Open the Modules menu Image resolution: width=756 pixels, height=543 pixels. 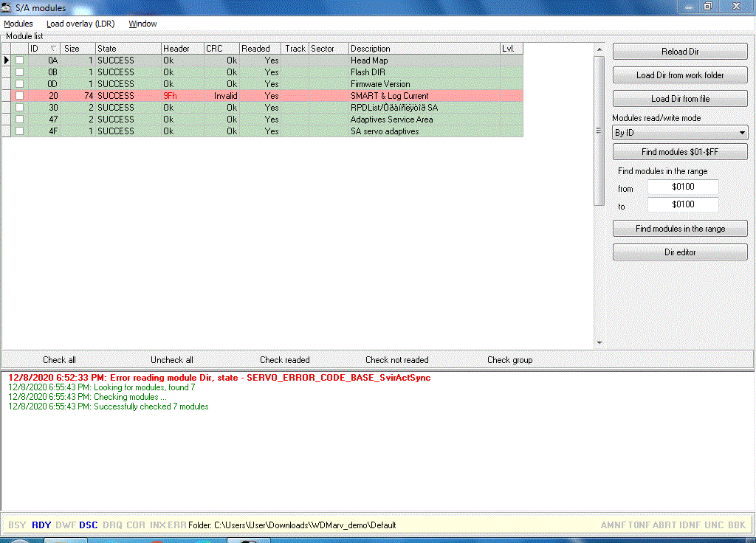18,24
